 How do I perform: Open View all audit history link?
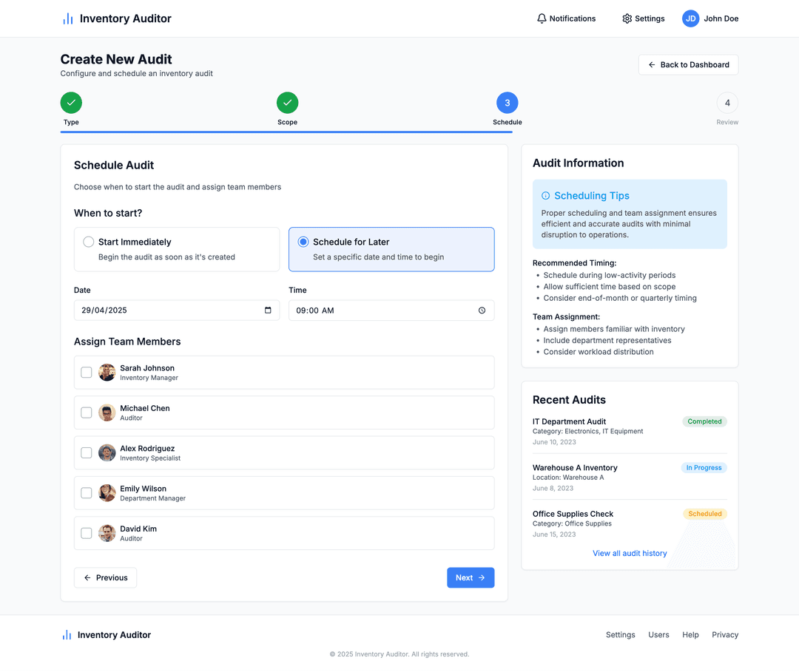630,553
